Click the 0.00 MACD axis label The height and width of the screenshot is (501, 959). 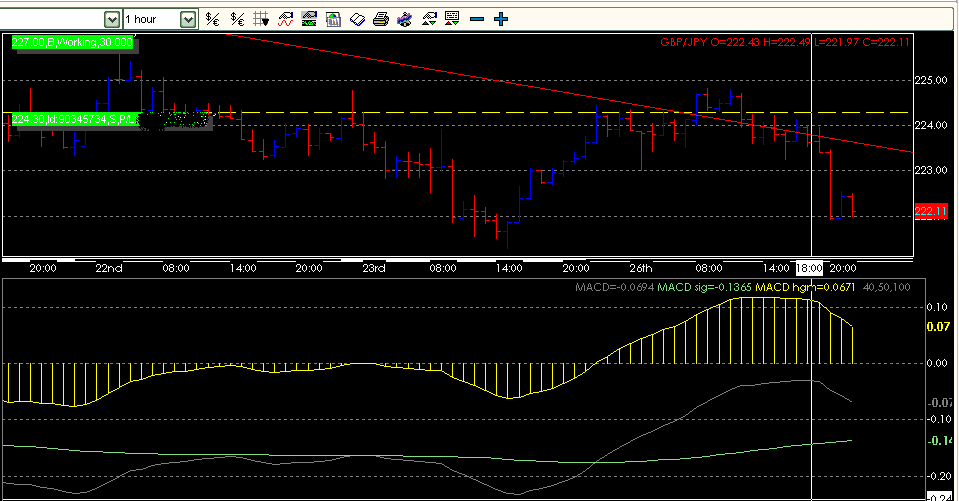[x=938, y=363]
